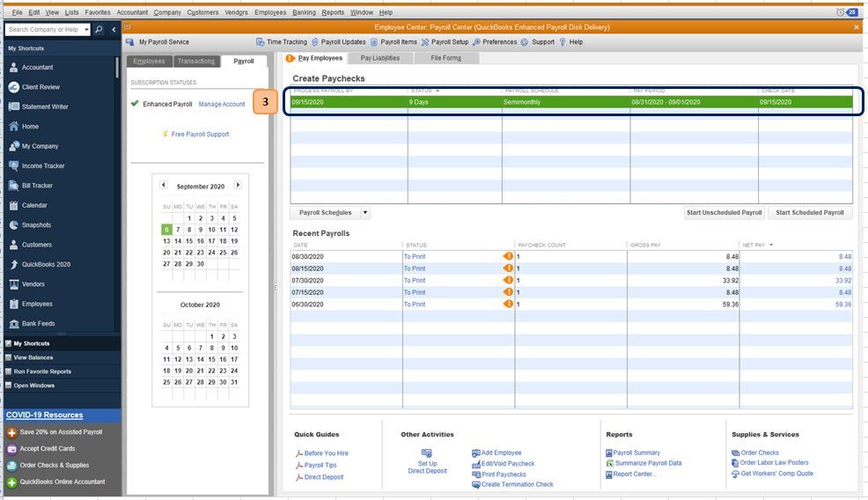Click the Manage Account link
Screen dimensions: 868x500
click(x=222, y=104)
